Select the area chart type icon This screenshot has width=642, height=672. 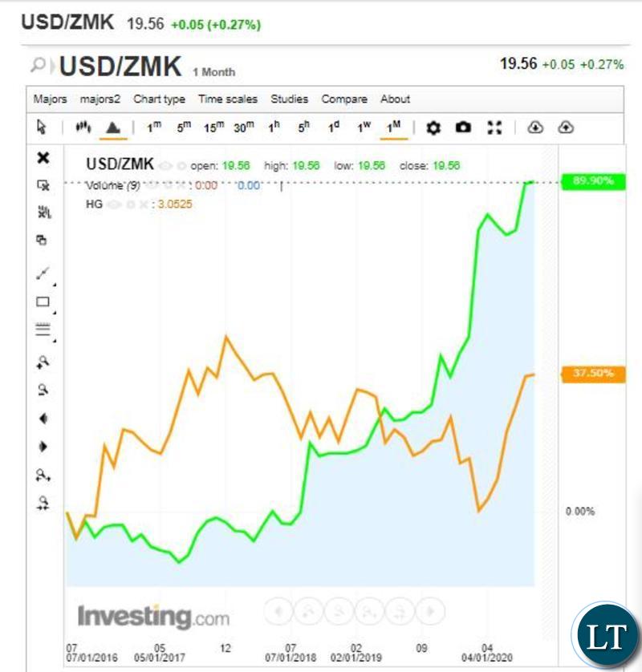tap(113, 127)
